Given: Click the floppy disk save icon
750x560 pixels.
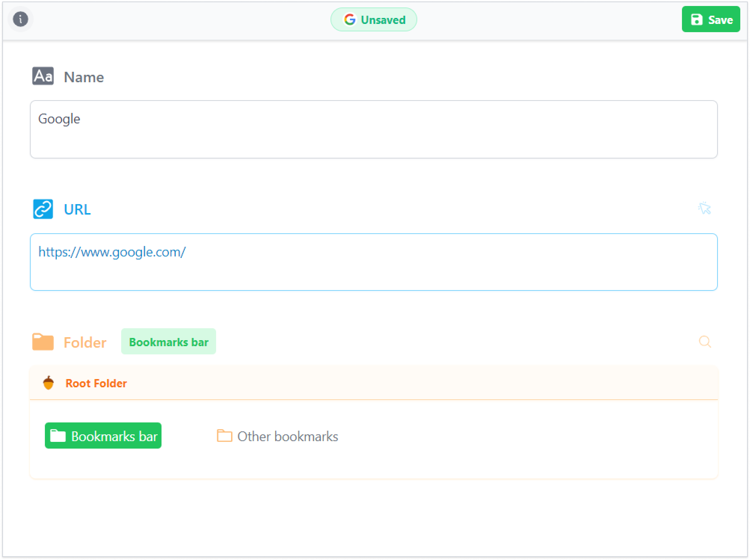Looking at the screenshot, I should click(x=697, y=19).
